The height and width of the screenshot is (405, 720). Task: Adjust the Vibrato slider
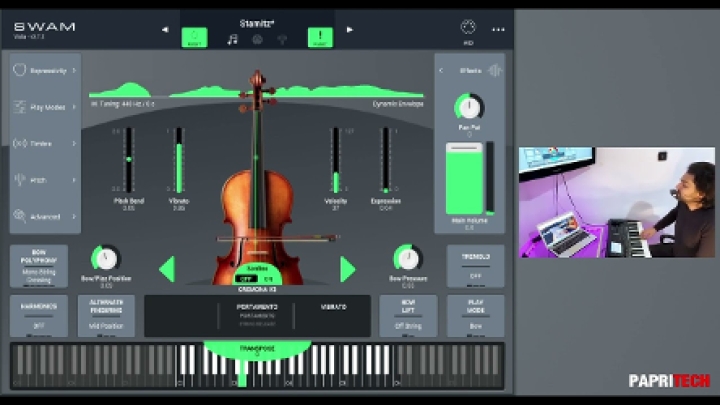point(179,160)
